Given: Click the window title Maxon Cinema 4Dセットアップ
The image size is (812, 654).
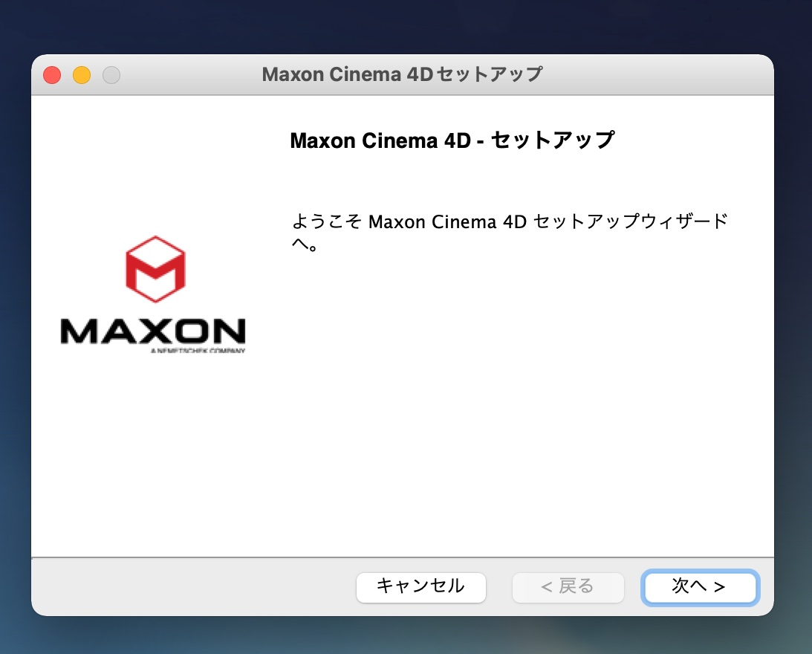Looking at the screenshot, I should [x=403, y=74].
